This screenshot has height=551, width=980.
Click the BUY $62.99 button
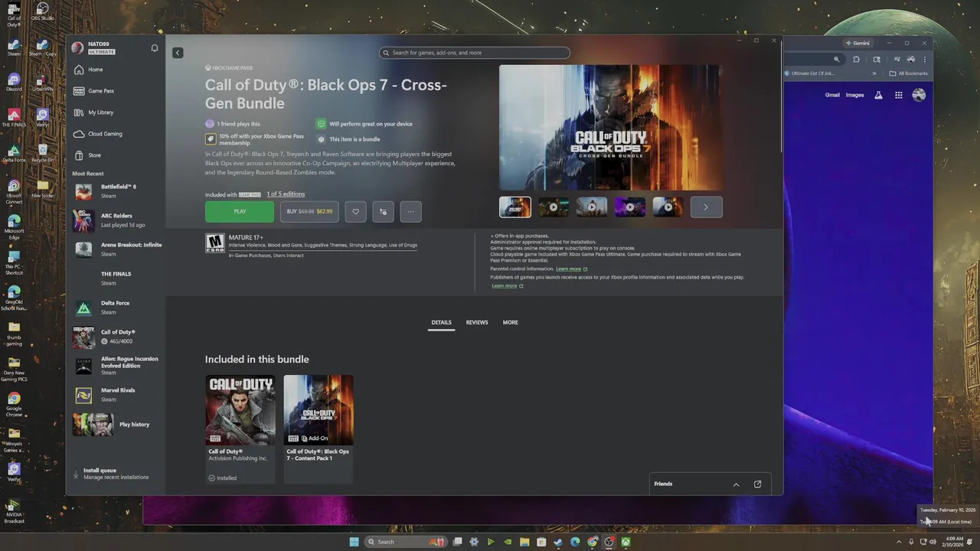click(x=309, y=212)
